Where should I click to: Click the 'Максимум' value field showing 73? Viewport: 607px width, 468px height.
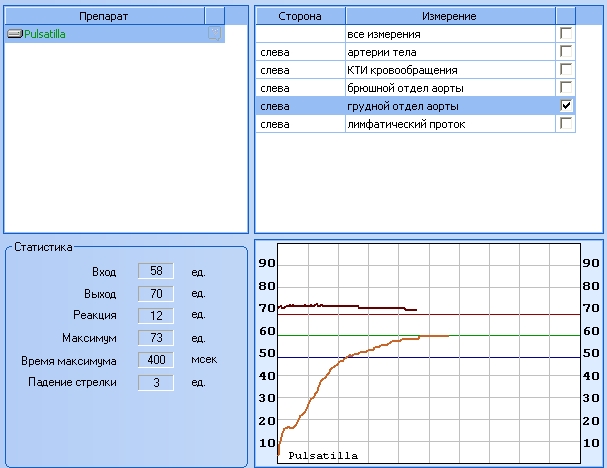156,338
